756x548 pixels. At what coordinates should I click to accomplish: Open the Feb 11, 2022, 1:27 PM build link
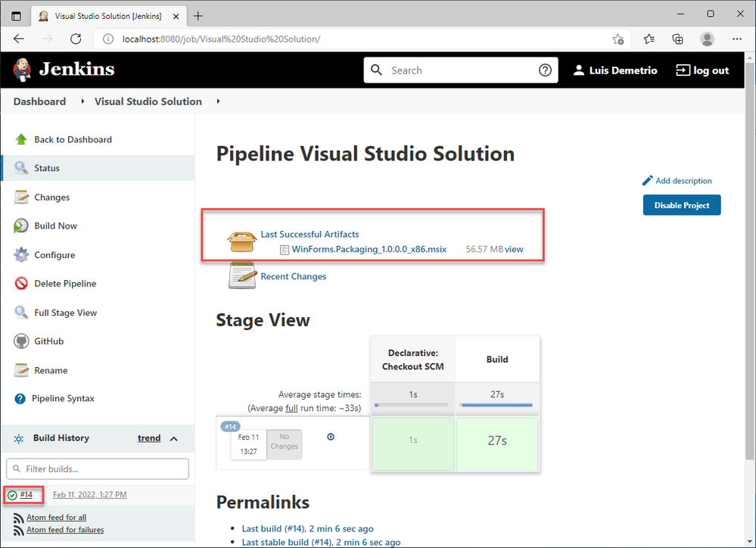pyautogui.click(x=90, y=494)
